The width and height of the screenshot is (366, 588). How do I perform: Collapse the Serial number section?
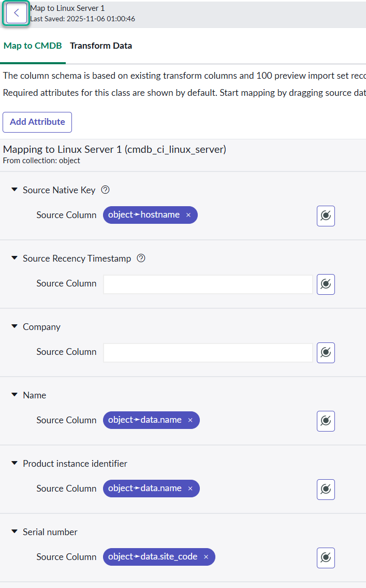click(x=14, y=532)
